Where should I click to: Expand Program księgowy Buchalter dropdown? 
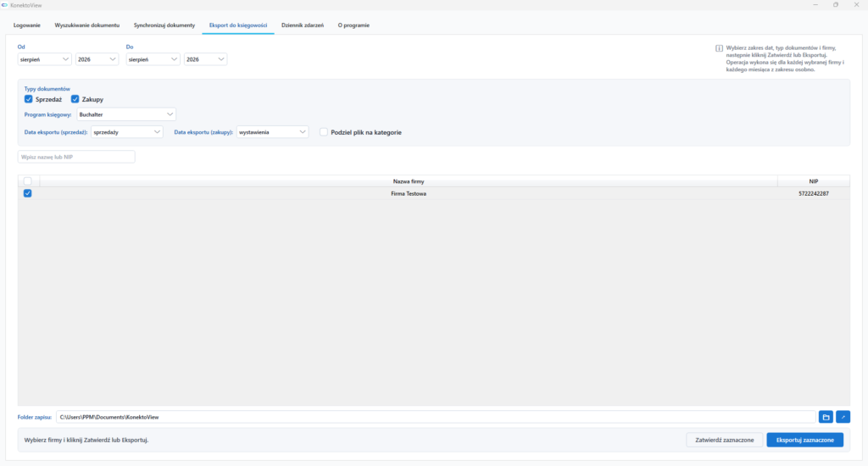(126, 114)
